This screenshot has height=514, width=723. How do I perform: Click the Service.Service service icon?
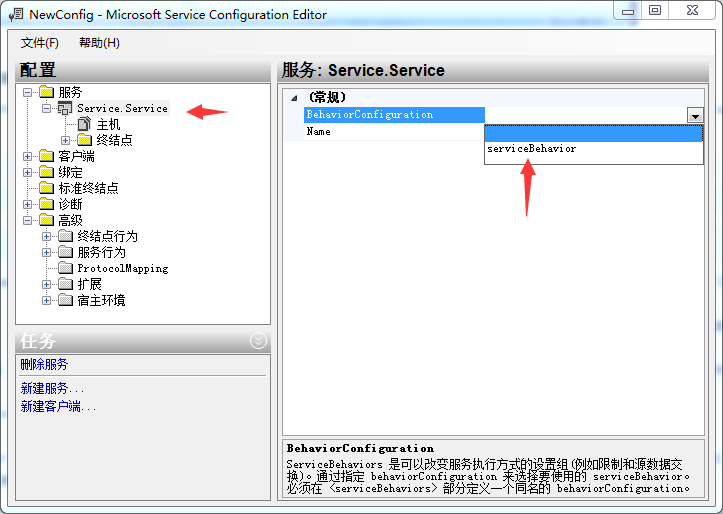tap(65, 108)
